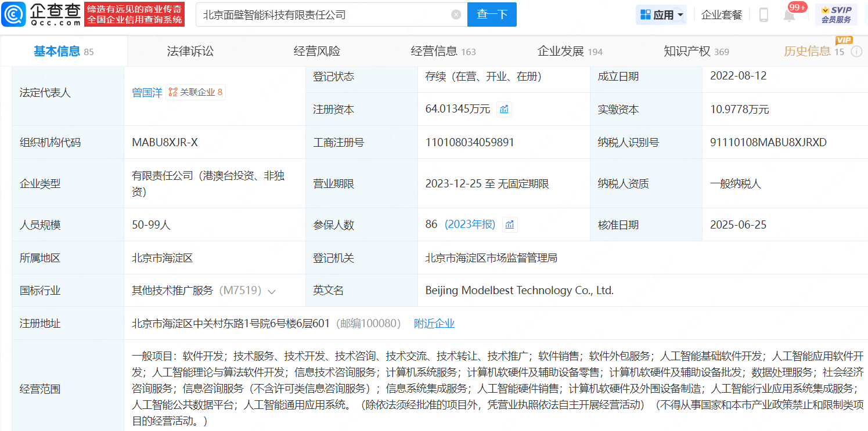Image resolution: width=868 pixels, height=431 pixels.
Task: Select 企业类型 有限责任公司 value
Action: pos(208,183)
